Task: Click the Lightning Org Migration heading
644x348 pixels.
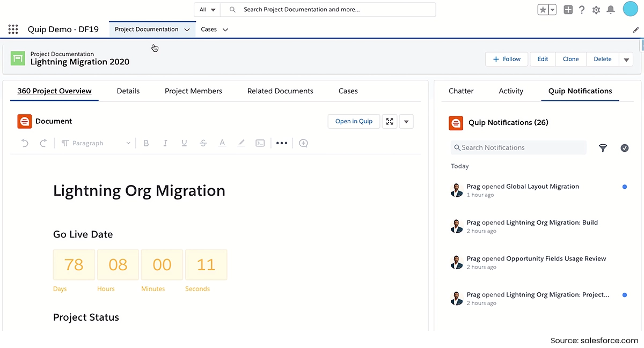Action: [139, 191]
